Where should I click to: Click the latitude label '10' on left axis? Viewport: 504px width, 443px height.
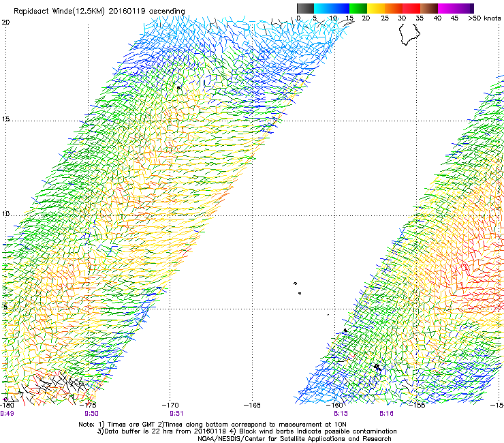tap(5, 213)
